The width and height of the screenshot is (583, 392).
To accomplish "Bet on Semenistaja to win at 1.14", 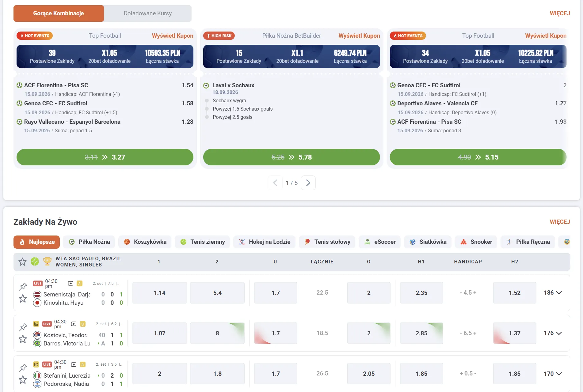I will tap(160, 293).
